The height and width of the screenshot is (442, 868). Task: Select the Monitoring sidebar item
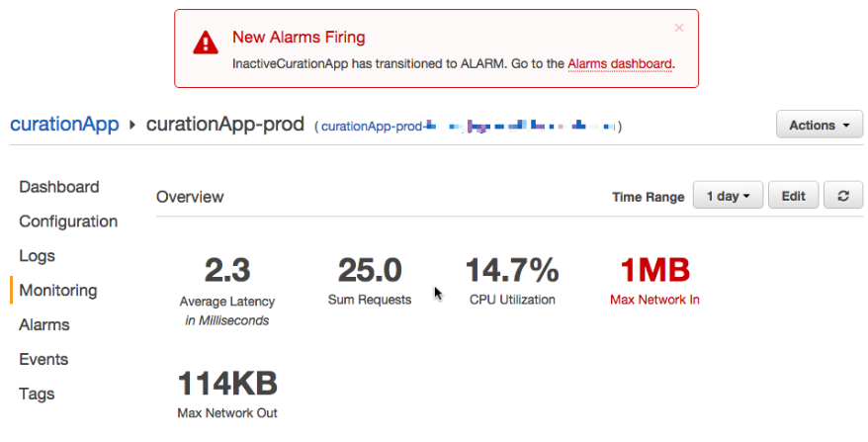pos(58,291)
